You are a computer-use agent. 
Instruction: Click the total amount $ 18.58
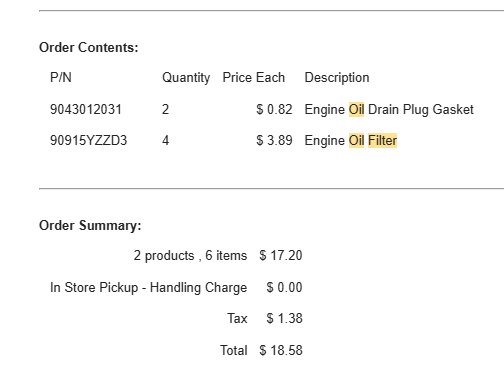[281, 350]
